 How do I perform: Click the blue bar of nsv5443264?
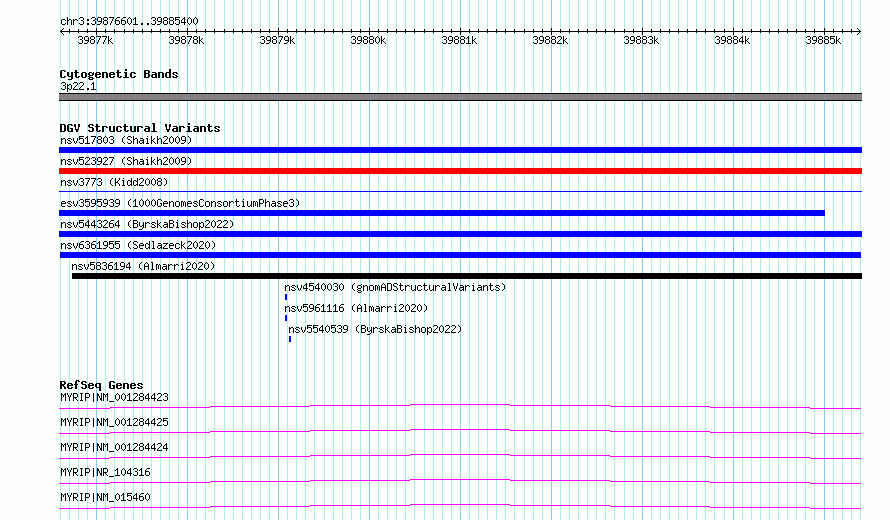460,234
